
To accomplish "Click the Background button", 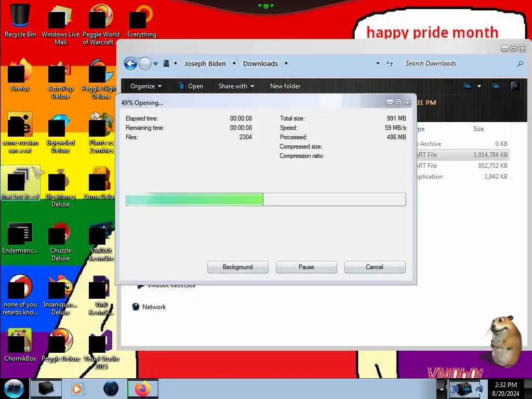I will coord(238,267).
